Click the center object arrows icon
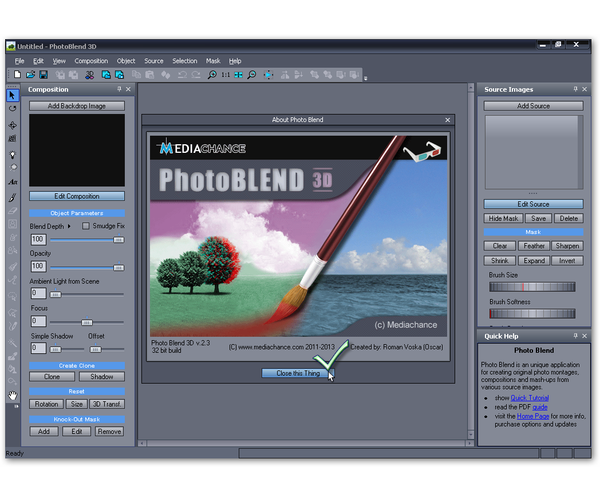Viewport: 600px width, 500px height. pos(269,75)
